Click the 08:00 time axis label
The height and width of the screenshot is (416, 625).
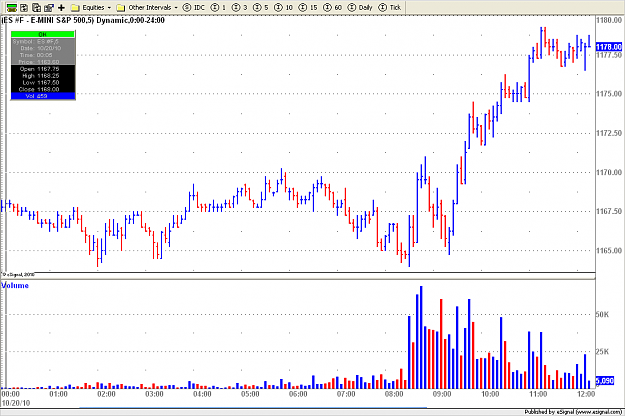(394, 394)
